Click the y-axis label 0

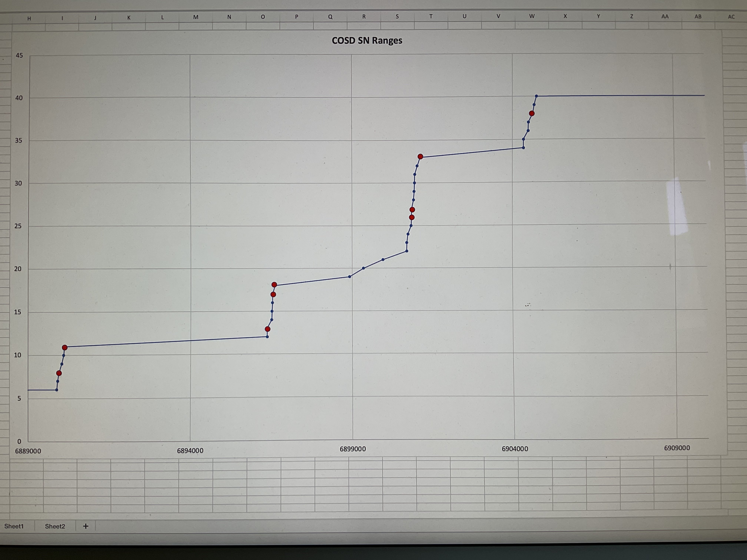pos(19,441)
